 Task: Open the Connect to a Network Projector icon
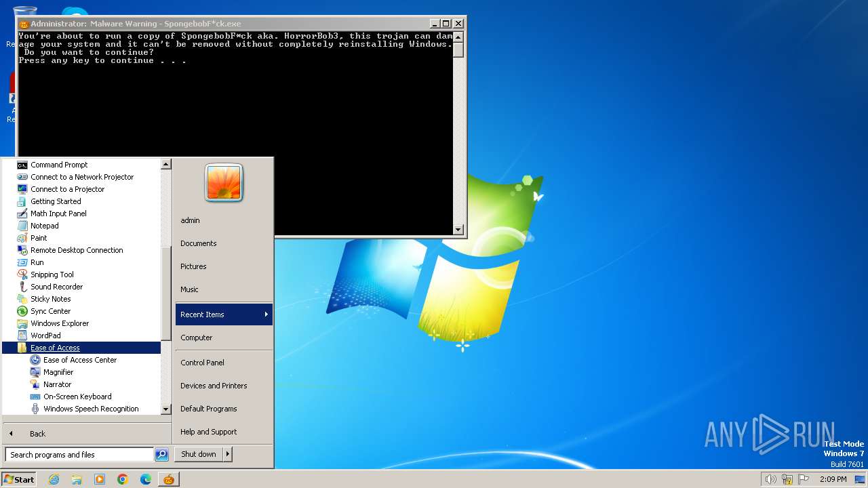tap(22, 177)
